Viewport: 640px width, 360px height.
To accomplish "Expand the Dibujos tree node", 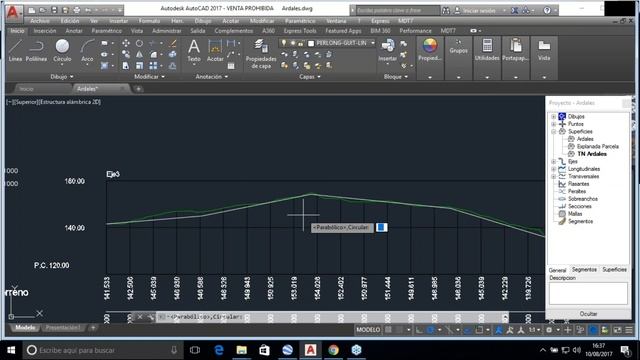I will tap(553, 117).
